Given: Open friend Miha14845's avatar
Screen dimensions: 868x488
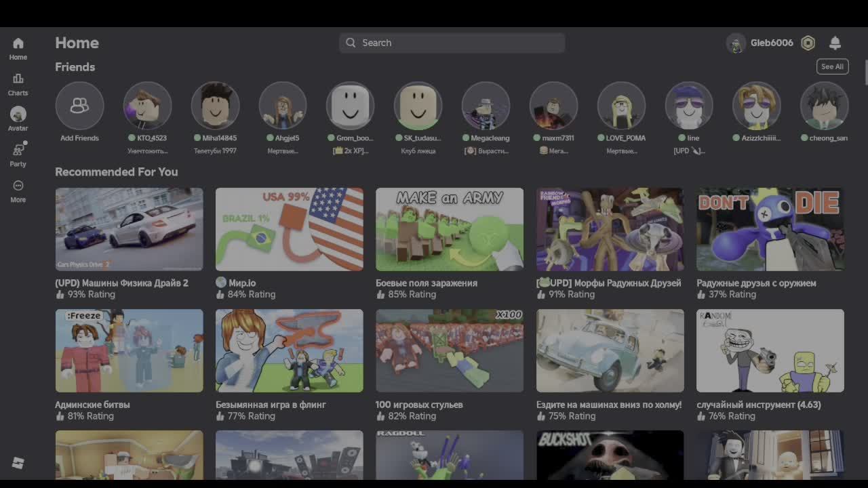Looking at the screenshot, I should [x=215, y=106].
